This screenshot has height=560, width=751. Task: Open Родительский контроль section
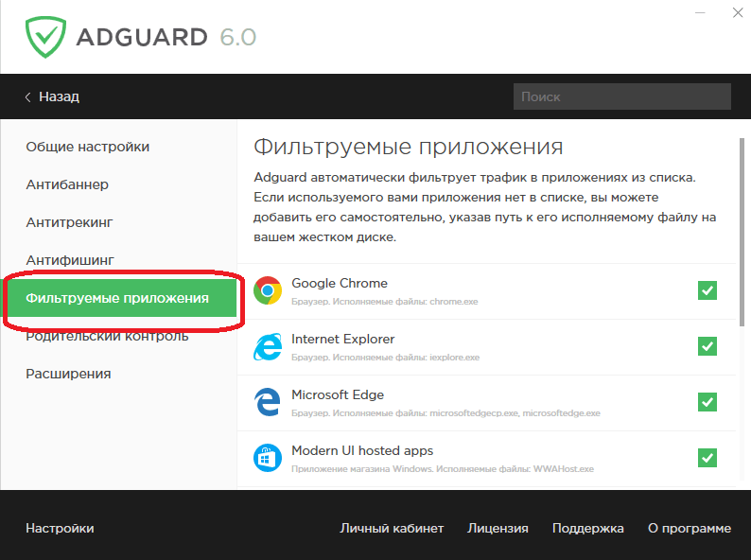click(107, 336)
